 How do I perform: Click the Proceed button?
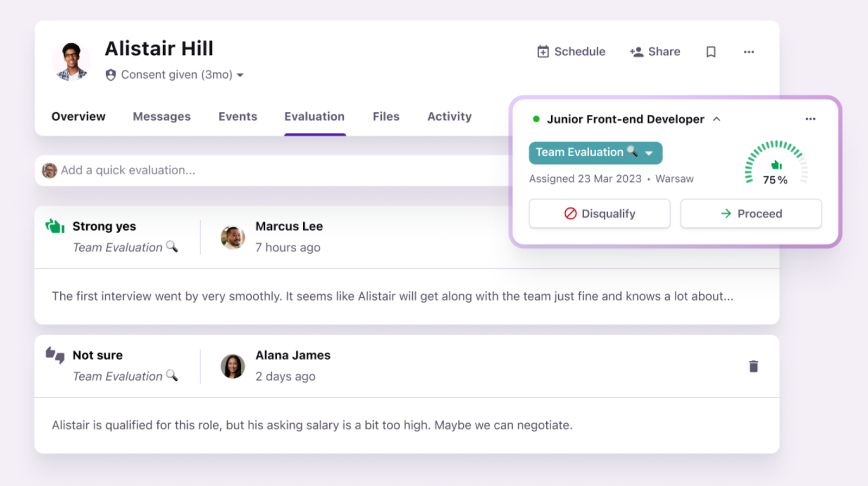tap(751, 214)
